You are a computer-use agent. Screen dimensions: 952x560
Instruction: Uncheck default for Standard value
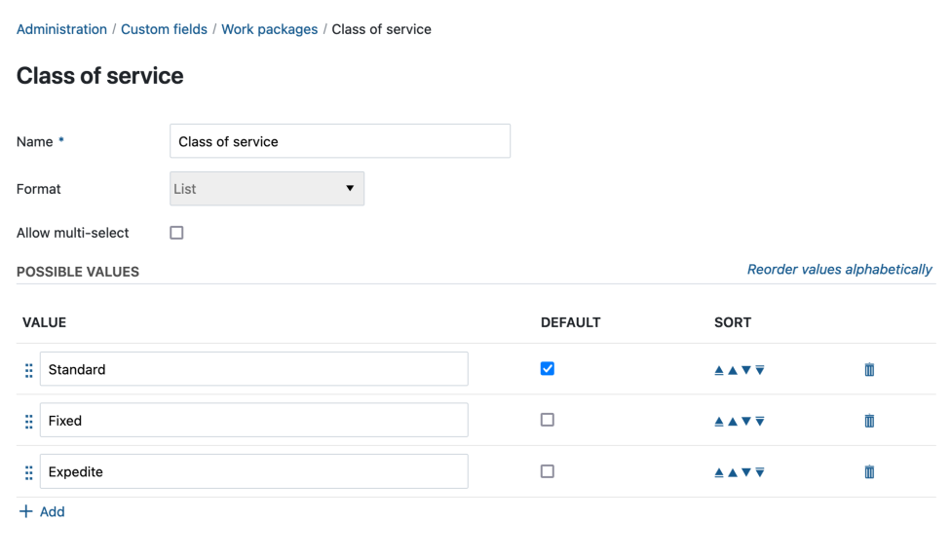(x=548, y=369)
